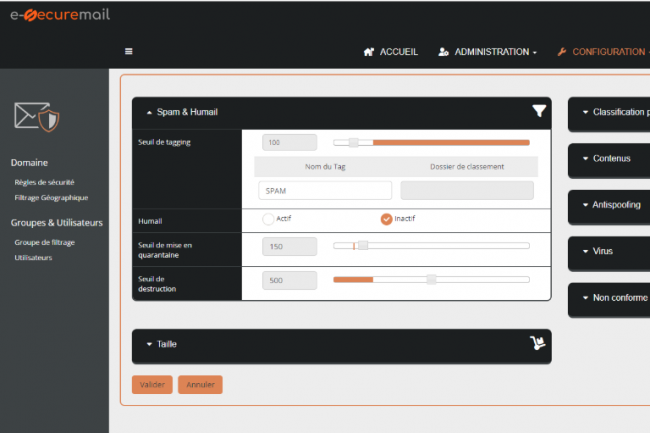This screenshot has width=650, height=433.
Task: Click the trolley icon in Taille panel
Action: point(537,344)
